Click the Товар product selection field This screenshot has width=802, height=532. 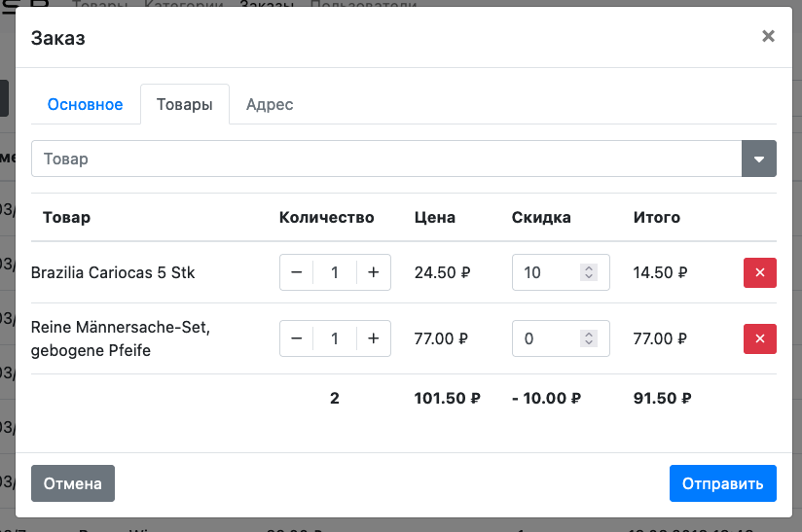(386, 160)
